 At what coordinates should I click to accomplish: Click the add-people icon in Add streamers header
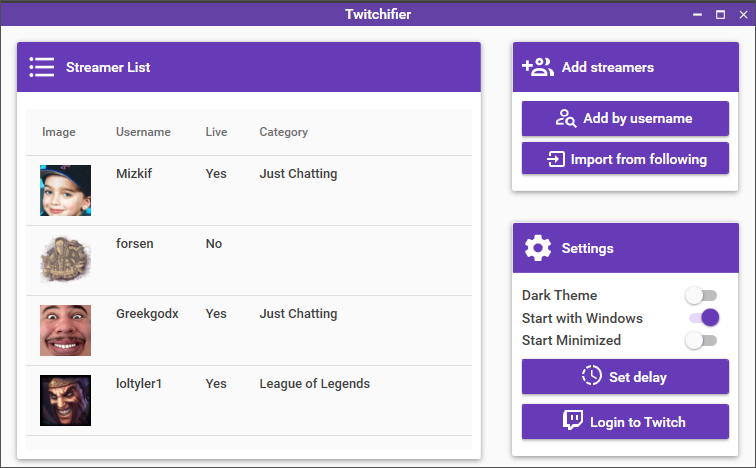click(x=538, y=67)
